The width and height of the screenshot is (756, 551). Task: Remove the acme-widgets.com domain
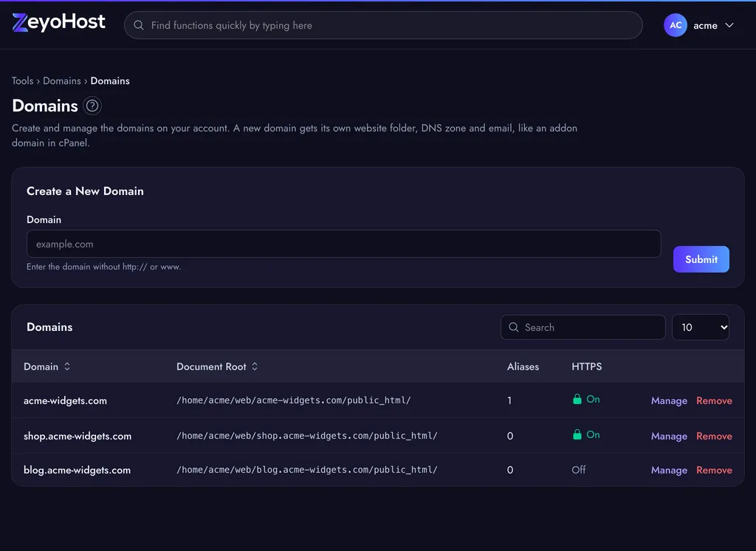[714, 400]
